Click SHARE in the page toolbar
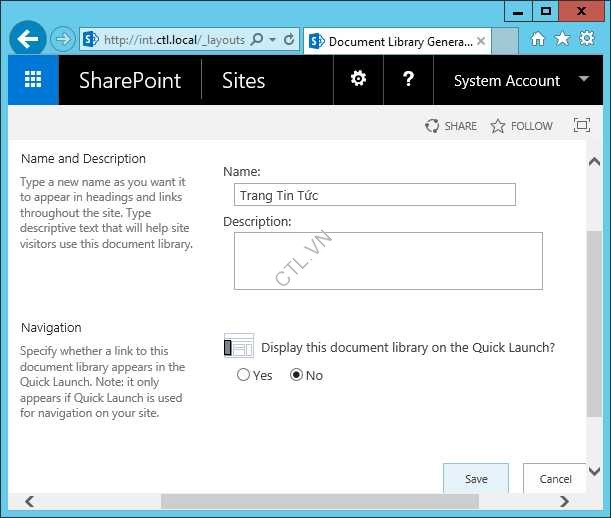Viewport: 611px width, 518px height. tap(451, 126)
